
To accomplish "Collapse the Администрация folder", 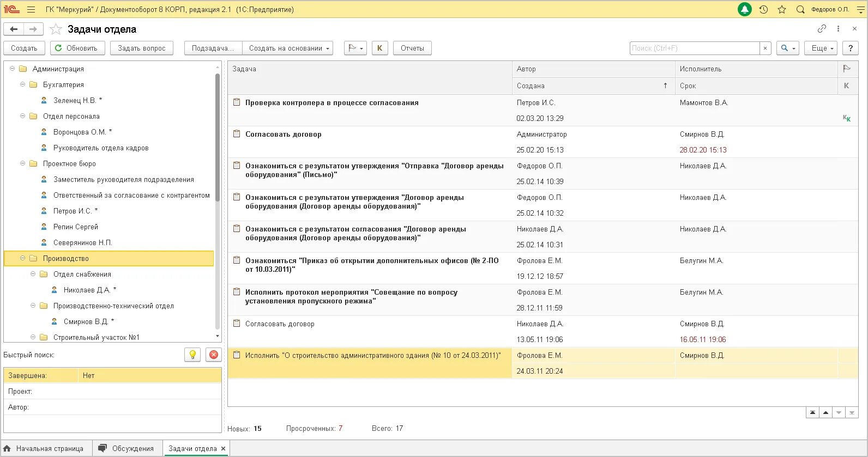I will (x=12, y=69).
